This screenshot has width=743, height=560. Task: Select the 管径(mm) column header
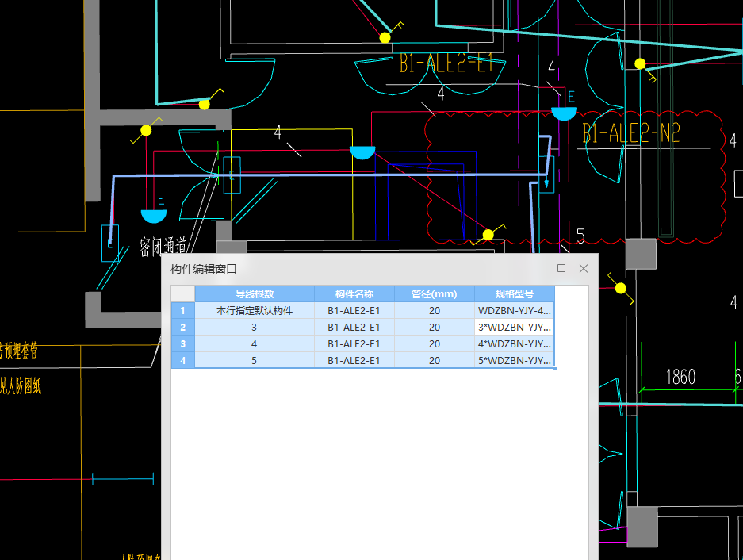pos(435,294)
